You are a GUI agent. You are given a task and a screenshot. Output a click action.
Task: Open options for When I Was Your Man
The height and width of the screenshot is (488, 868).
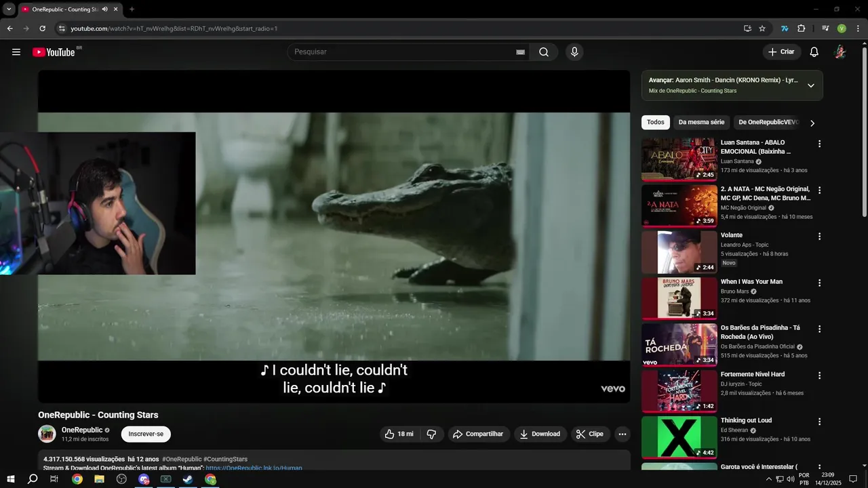pyautogui.click(x=819, y=283)
